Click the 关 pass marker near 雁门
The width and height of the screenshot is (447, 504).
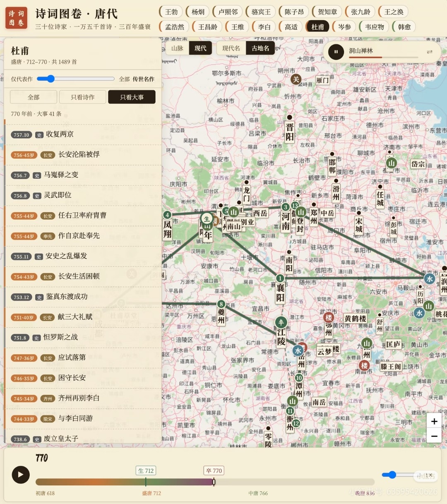296,79
